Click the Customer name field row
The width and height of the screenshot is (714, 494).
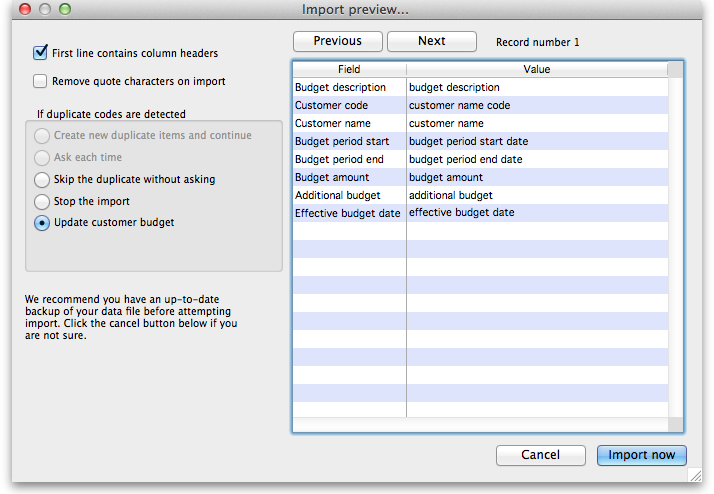point(334,124)
